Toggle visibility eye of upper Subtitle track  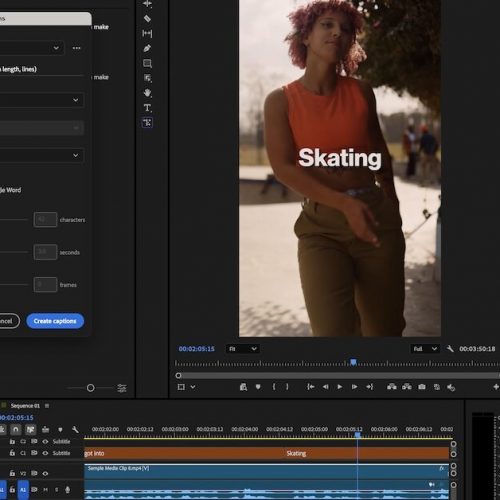point(45,441)
